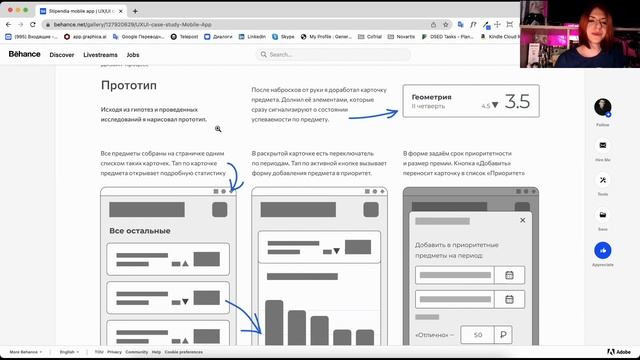Click the crosshair extension icon
Screen dimensions: 640x360
tap(498, 24)
